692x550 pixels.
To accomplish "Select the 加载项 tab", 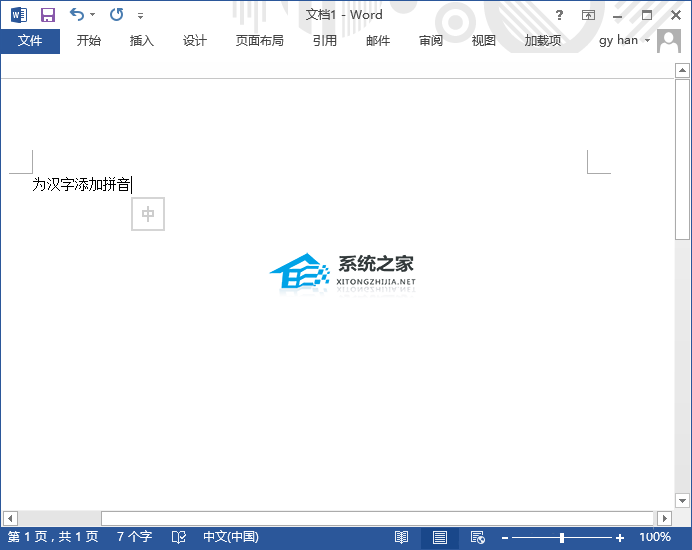I will [543, 41].
